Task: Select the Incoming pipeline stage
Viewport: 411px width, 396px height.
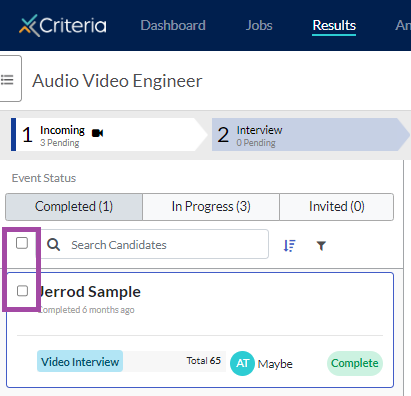Action: [108, 135]
